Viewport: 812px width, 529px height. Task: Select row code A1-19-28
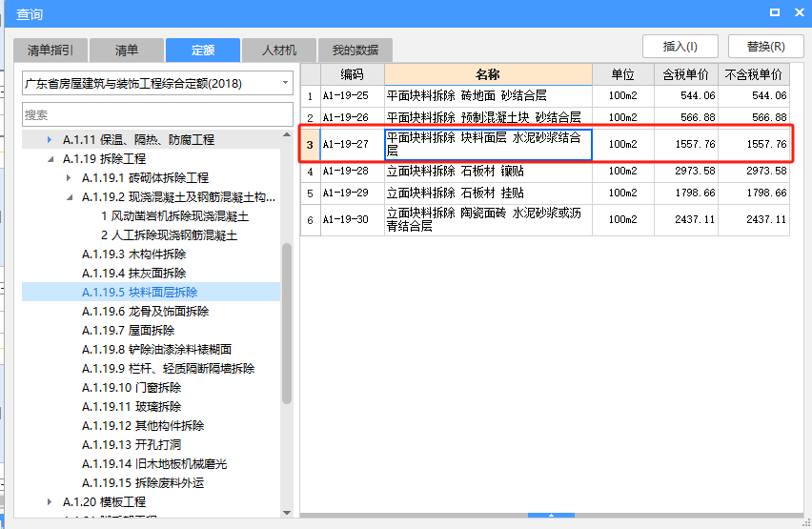(352, 171)
